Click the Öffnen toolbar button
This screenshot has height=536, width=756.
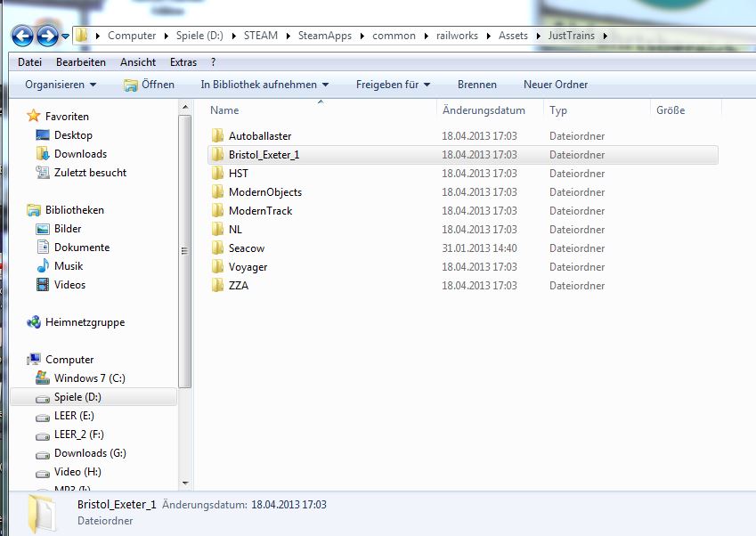point(149,85)
